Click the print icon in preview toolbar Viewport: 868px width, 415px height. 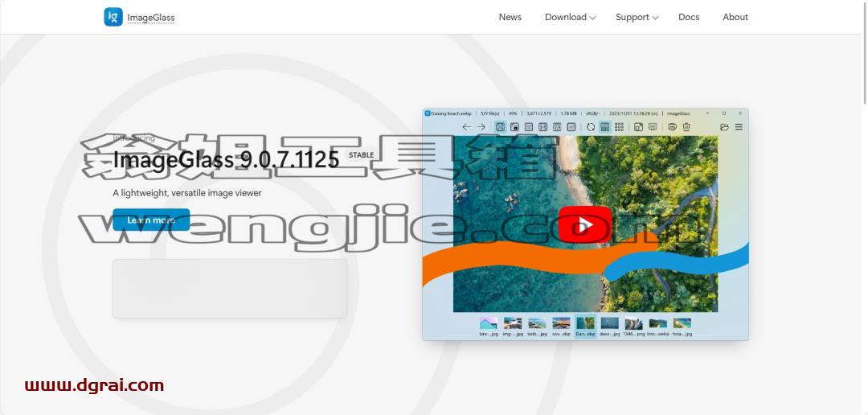(672, 127)
